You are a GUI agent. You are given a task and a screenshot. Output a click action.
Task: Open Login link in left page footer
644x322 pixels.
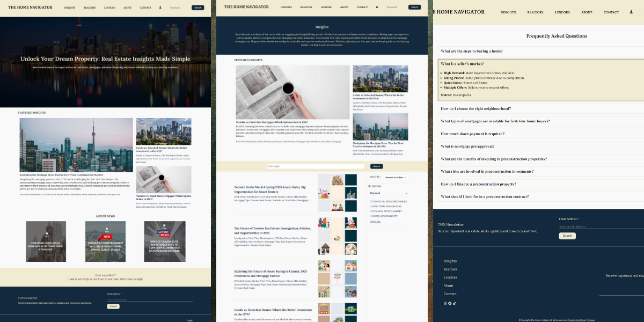click(x=190, y=320)
